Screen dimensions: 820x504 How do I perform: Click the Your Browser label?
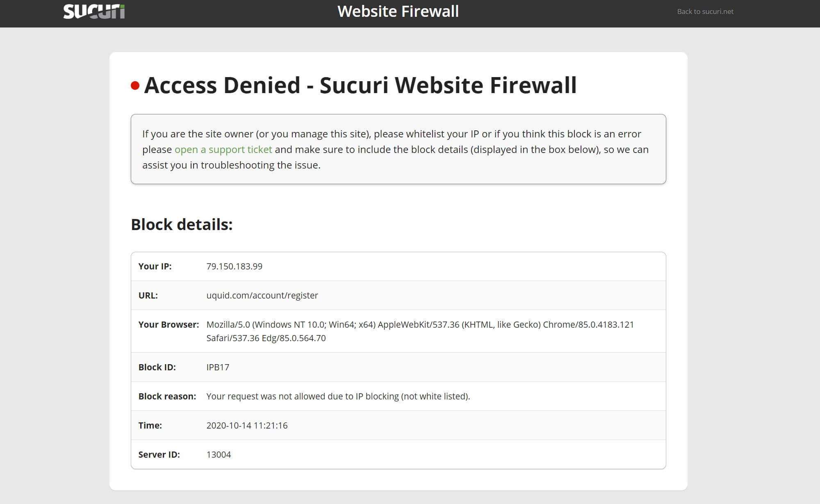click(x=169, y=324)
